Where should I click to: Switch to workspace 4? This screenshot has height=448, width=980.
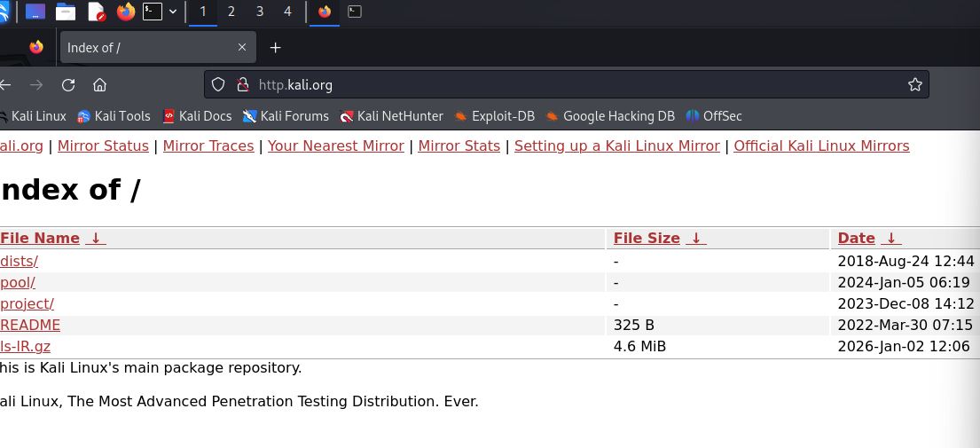point(287,12)
